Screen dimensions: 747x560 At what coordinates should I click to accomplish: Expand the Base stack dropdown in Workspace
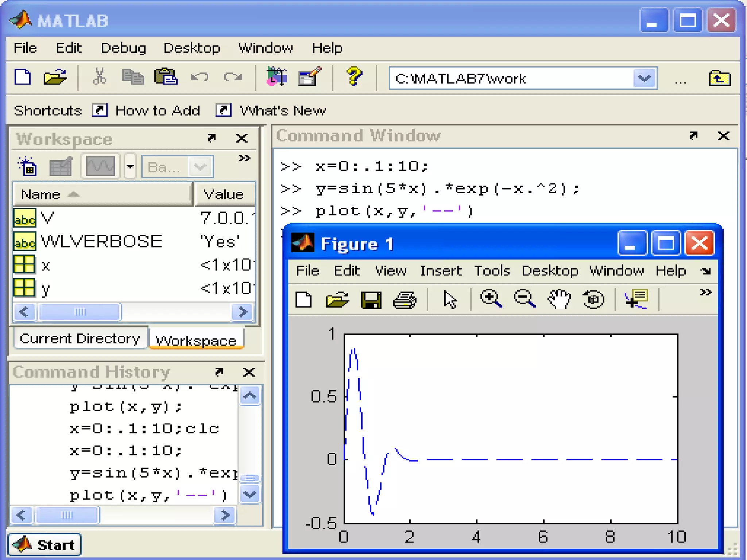pyautogui.click(x=200, y=167)
